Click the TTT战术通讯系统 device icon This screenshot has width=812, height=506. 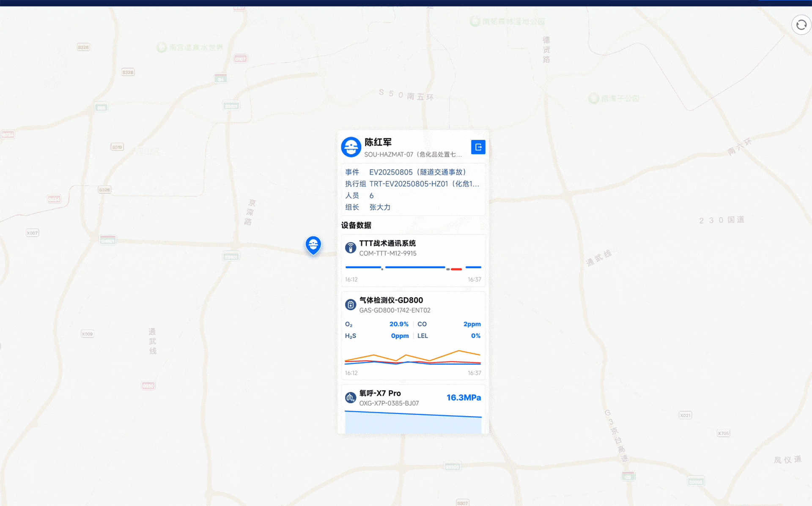coord(351,248)
